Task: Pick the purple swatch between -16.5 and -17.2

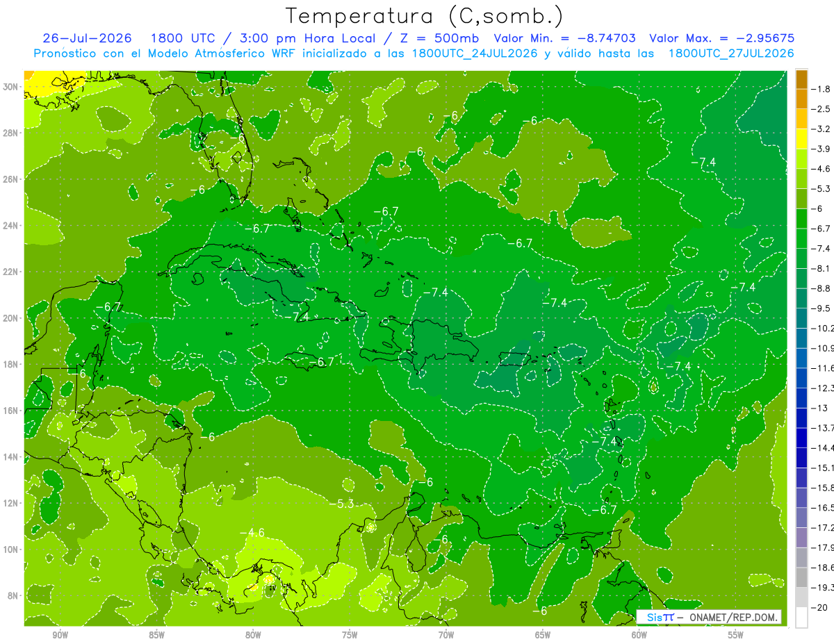Action: 801,518
